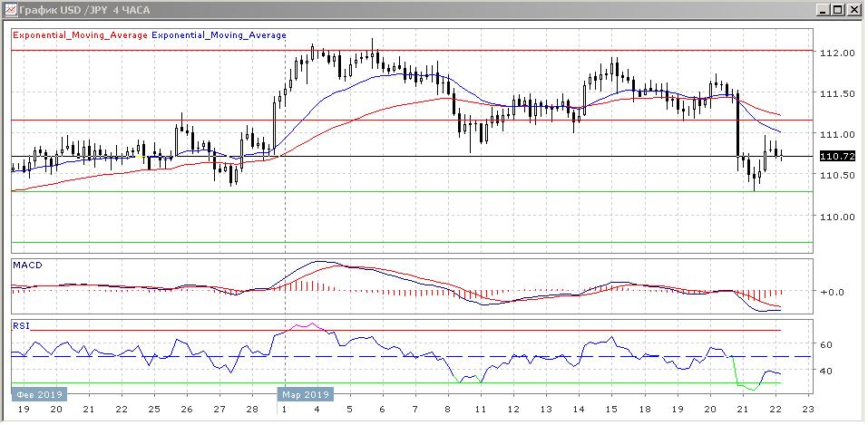Click the RSI indicator label
The height and width of the screenshot is (425, 868).
click(x=20, y=324)
